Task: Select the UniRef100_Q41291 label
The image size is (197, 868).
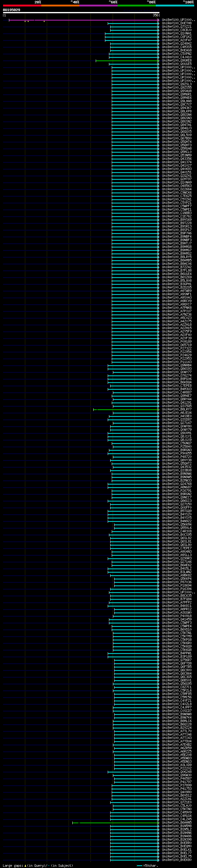Action: click(x=176, y=403)
